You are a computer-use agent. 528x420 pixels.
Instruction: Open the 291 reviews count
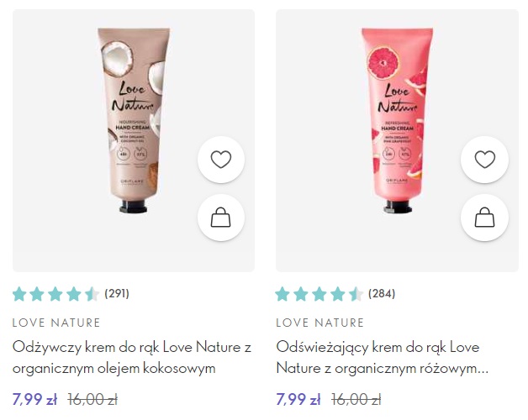coord(117,293)
